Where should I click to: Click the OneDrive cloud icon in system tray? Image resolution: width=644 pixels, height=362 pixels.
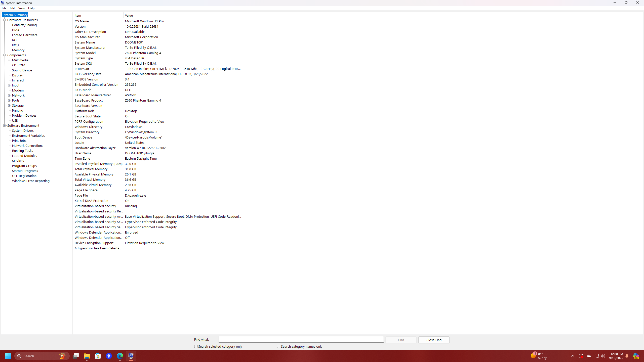pyautogui.click(x=589, y=356)
